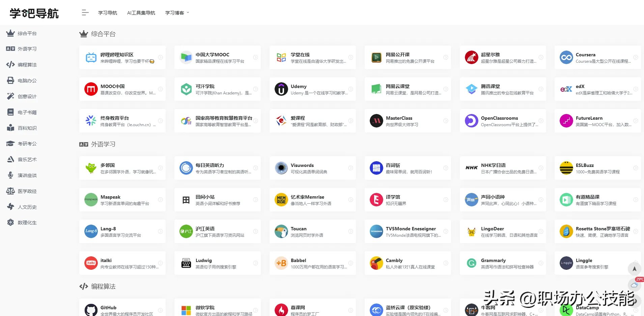Visit the Grammarly card link
The height and width of the screenshot is (316, 644).
coord(503,263)
